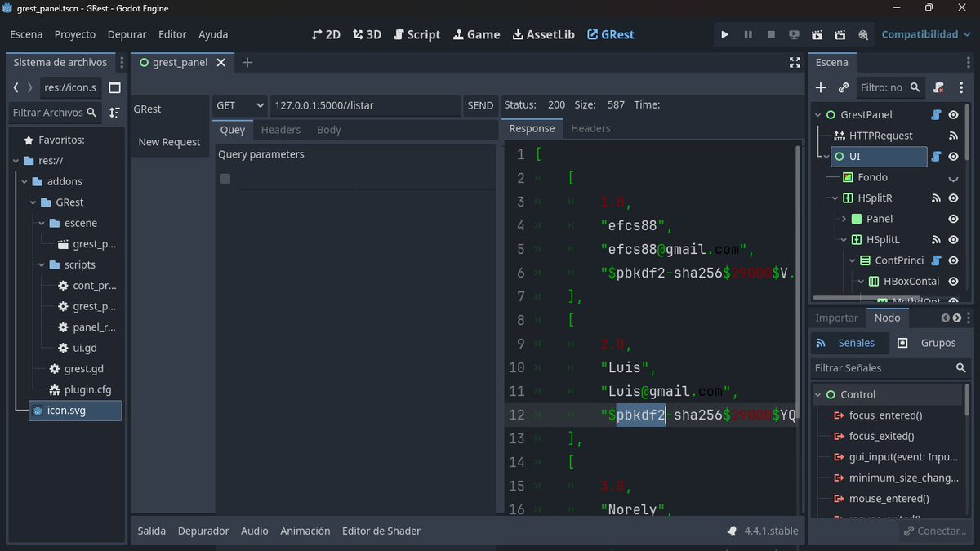Click sort files icon near file filter
This screenshot has height=551, width=980.
(114, 113)
